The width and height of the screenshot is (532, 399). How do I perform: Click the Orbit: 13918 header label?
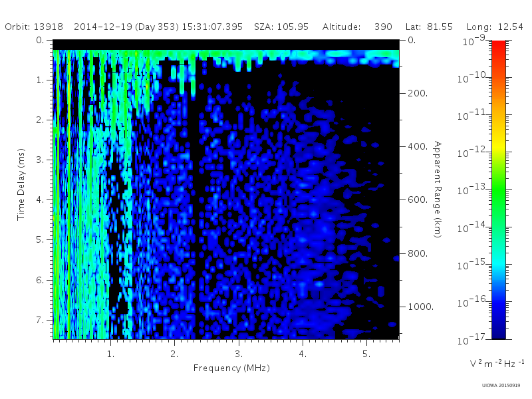[34, 27]
